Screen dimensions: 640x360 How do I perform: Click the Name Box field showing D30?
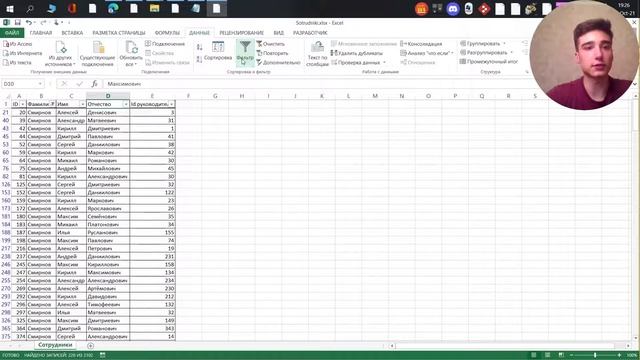(x=20, y=84)
